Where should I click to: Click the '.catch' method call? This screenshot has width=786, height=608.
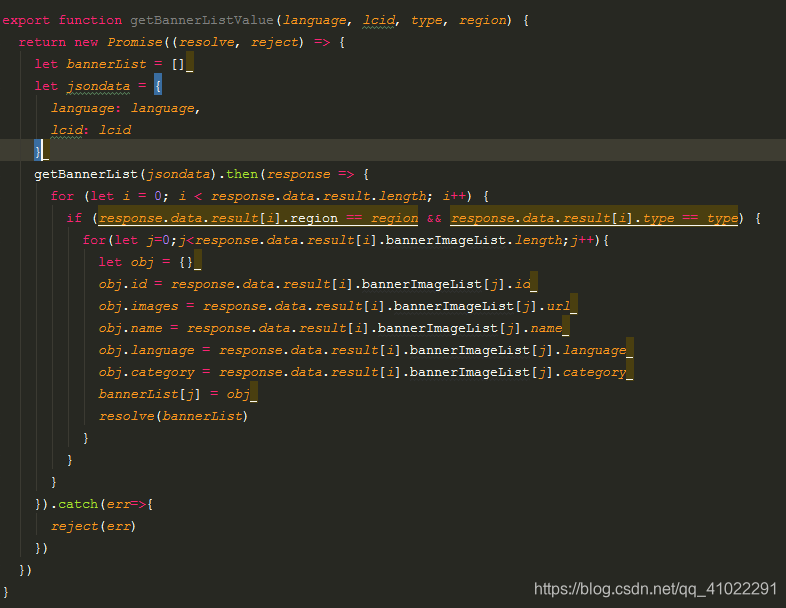point(74,504)
